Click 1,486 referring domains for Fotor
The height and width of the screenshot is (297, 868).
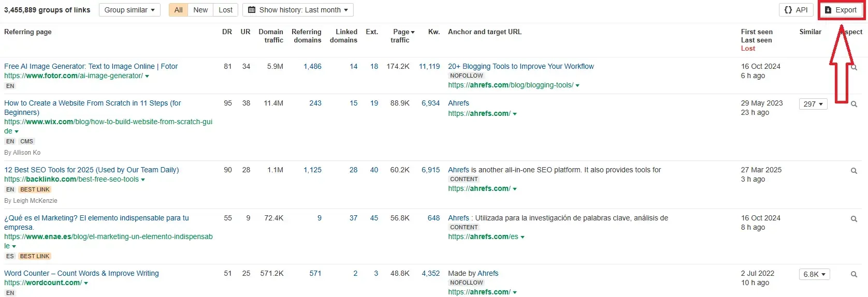(x=312, y=66)
